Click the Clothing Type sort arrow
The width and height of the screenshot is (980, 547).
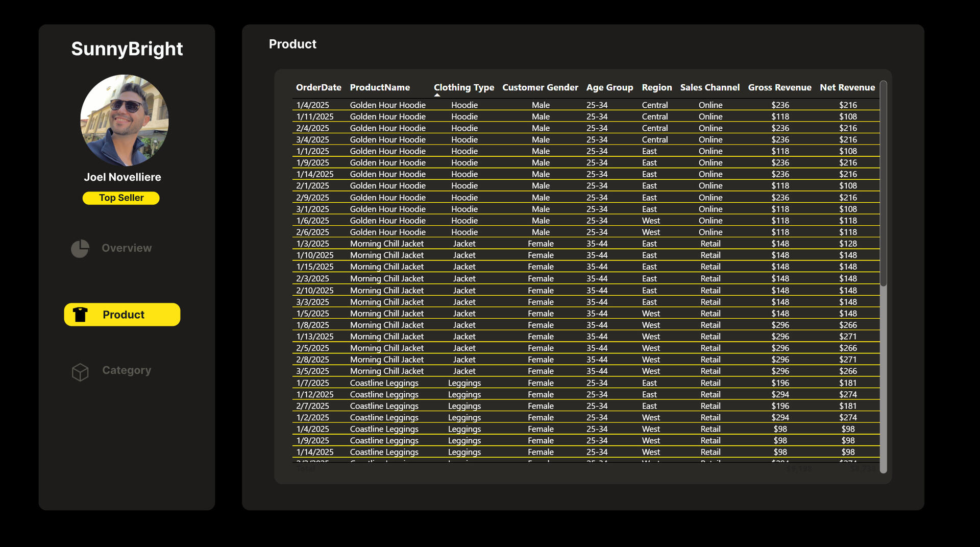[x=437, y=95]
